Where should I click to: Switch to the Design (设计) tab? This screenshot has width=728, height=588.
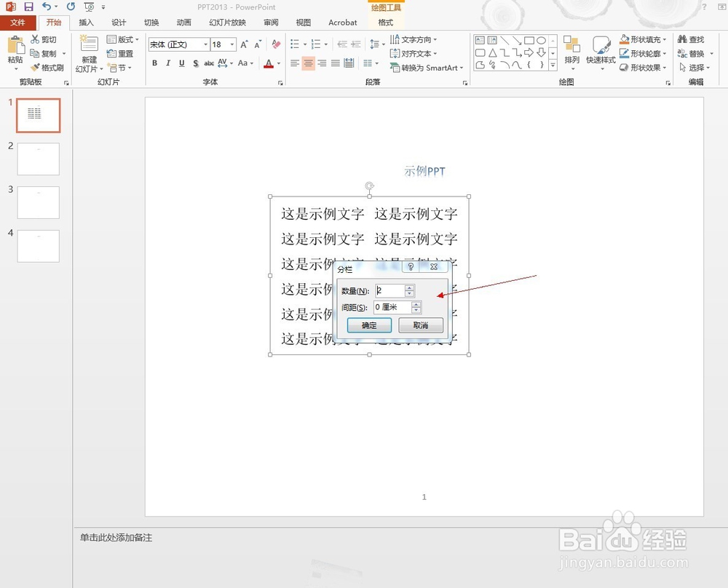point(119,23)
